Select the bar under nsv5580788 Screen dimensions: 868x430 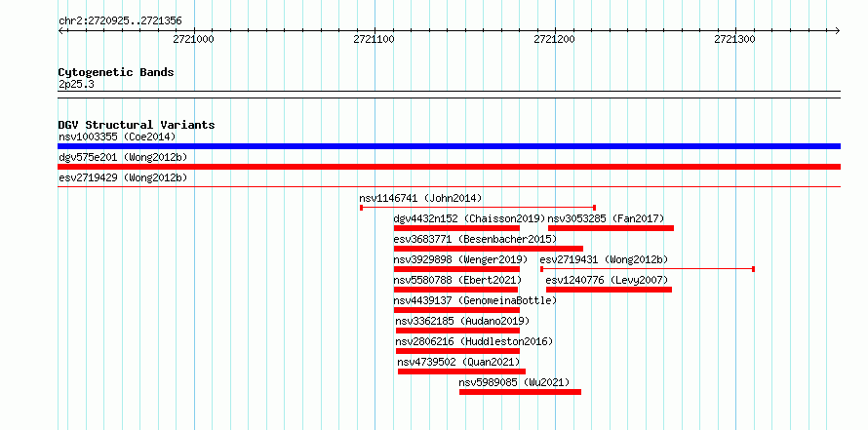click(x=455, y=290)
